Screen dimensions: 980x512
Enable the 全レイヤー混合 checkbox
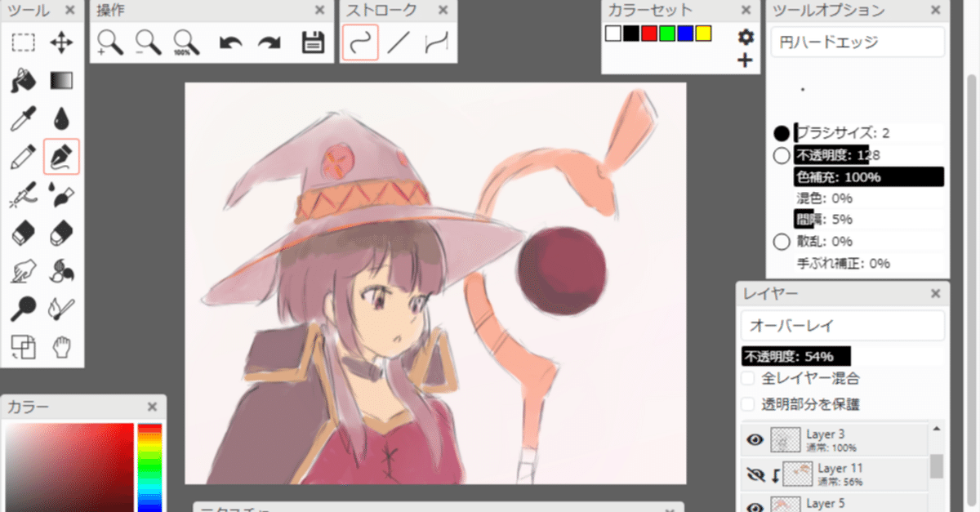point(747,379)
